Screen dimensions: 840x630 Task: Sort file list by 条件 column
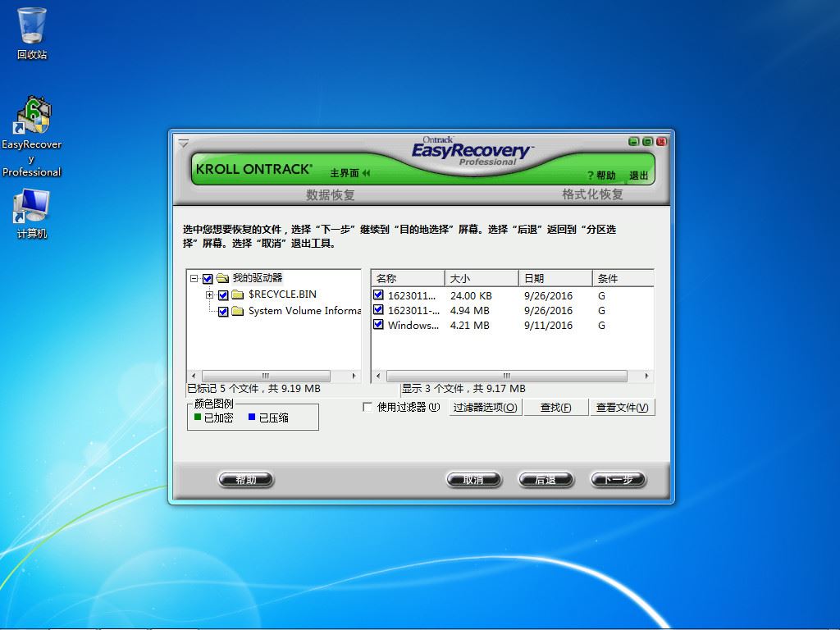(x=623, y=279)
